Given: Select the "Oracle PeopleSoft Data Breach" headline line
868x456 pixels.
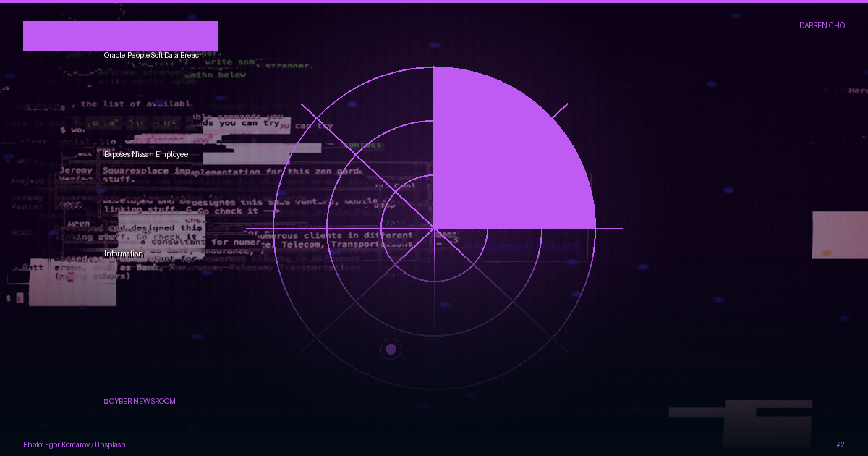Looking at the screenshot, I should click(x=153, y=55).
